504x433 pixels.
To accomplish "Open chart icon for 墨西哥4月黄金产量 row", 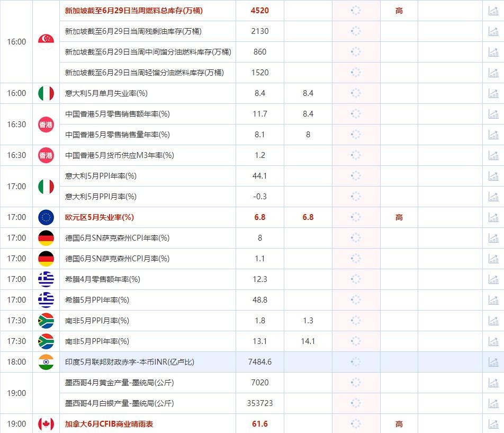I will [493, 383].
